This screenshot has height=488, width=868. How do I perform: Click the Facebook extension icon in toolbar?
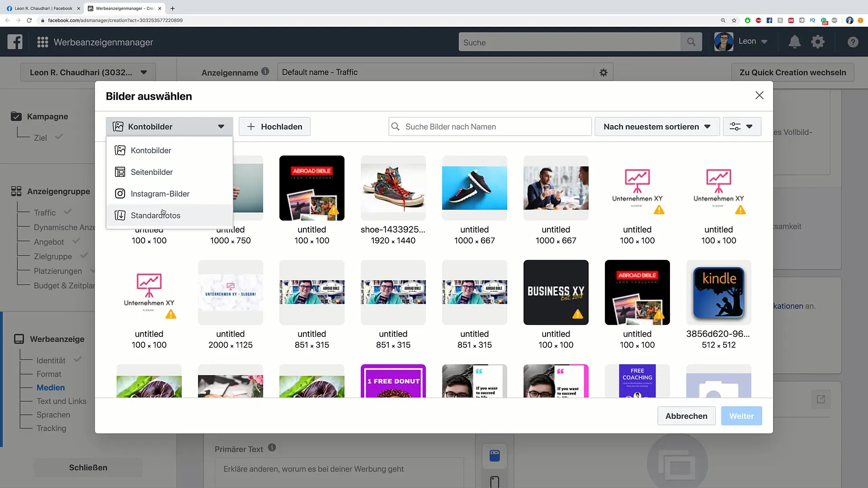(769, 20)
